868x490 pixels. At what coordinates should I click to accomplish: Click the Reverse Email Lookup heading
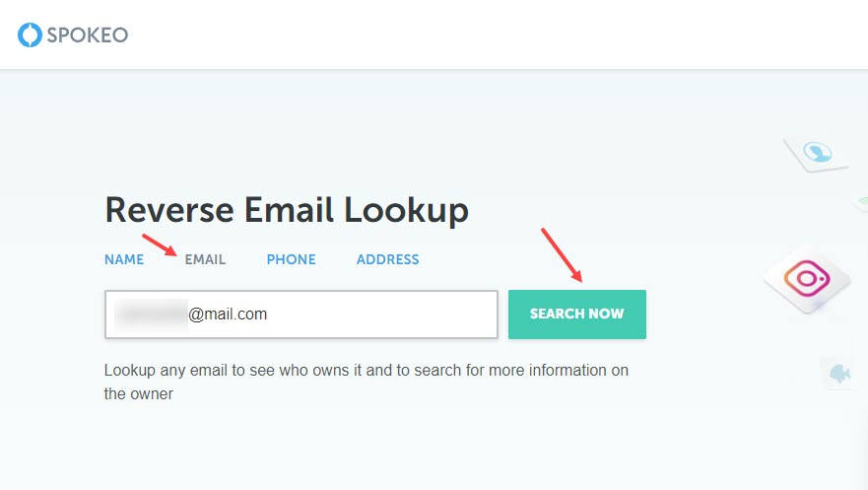click(x=287, y=210)
